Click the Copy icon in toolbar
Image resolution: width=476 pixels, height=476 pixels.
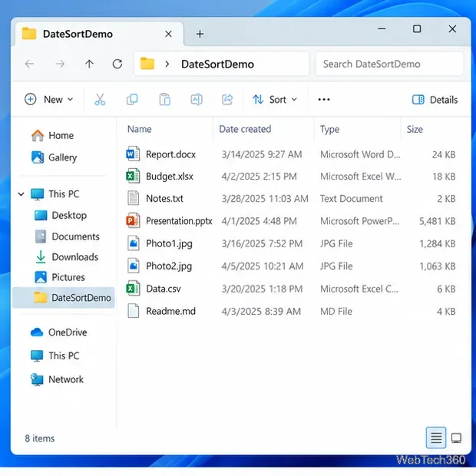pyautogui.click(x=132, y=99)
